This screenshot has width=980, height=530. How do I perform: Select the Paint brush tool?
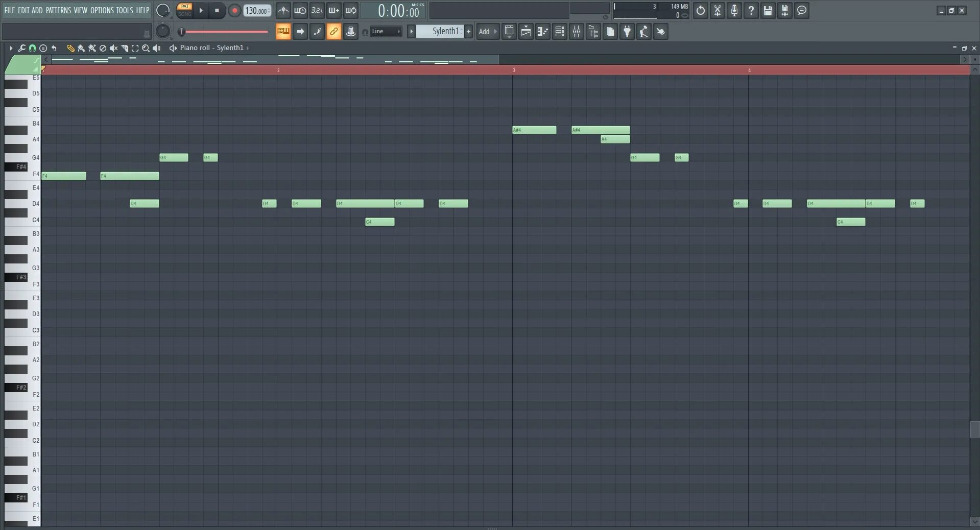coord(81,48)
